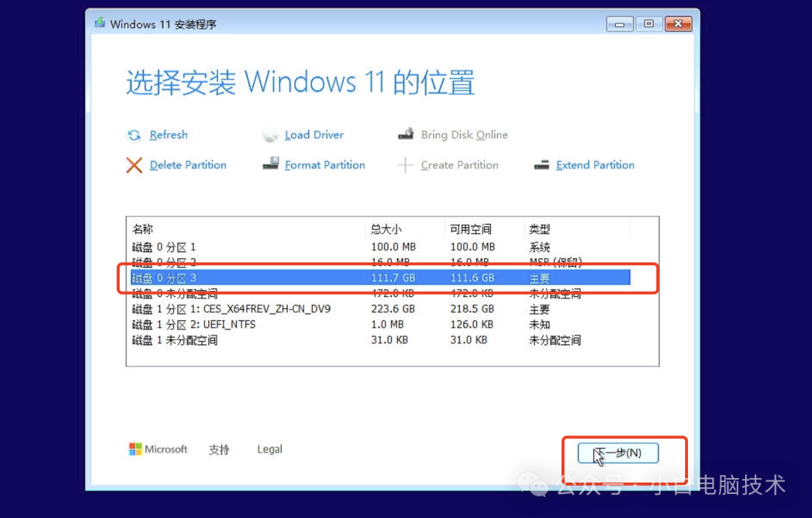Open the Refresh link

coord(168,135)
